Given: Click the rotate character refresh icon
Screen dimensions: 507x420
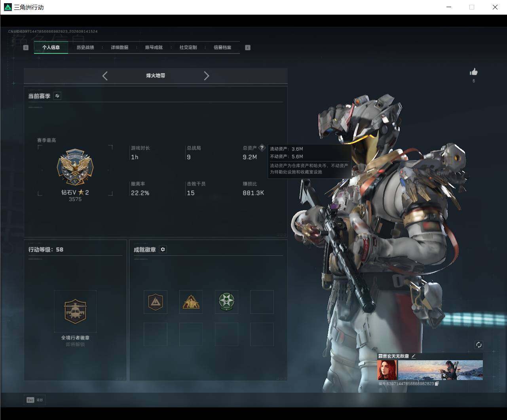Looking at the screenshot, I should pyautogui.click(x=479, y=345).
